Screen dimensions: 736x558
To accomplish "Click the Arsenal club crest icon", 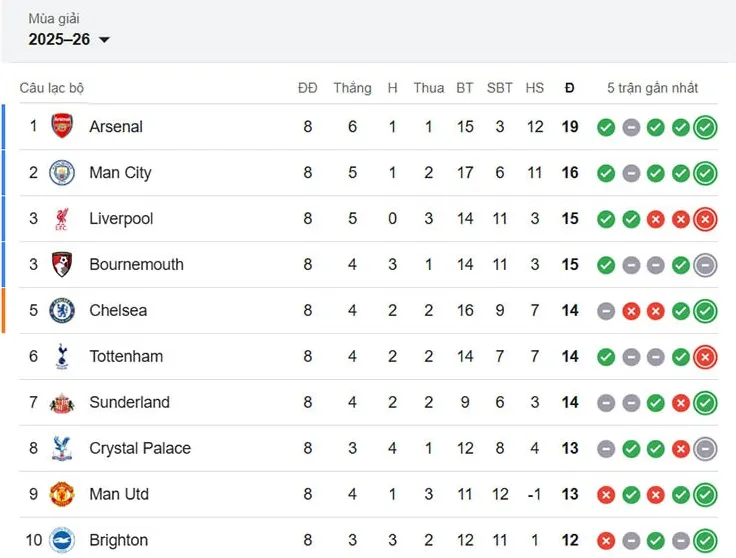I will click(62, 127).
